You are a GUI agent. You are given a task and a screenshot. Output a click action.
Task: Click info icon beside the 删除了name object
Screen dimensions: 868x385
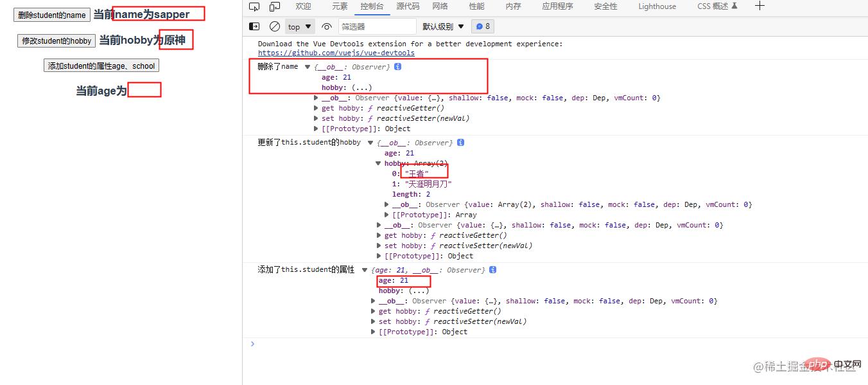[398, 67]
